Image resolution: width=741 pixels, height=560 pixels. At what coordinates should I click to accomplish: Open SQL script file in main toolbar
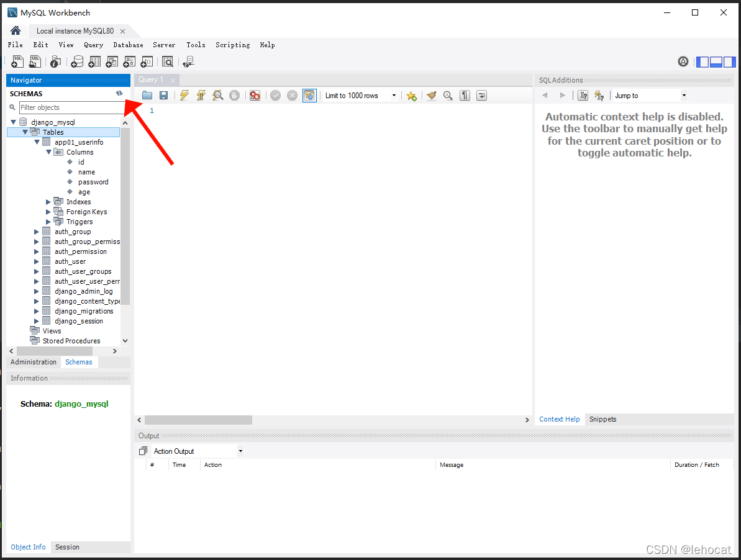pos(35,61)
